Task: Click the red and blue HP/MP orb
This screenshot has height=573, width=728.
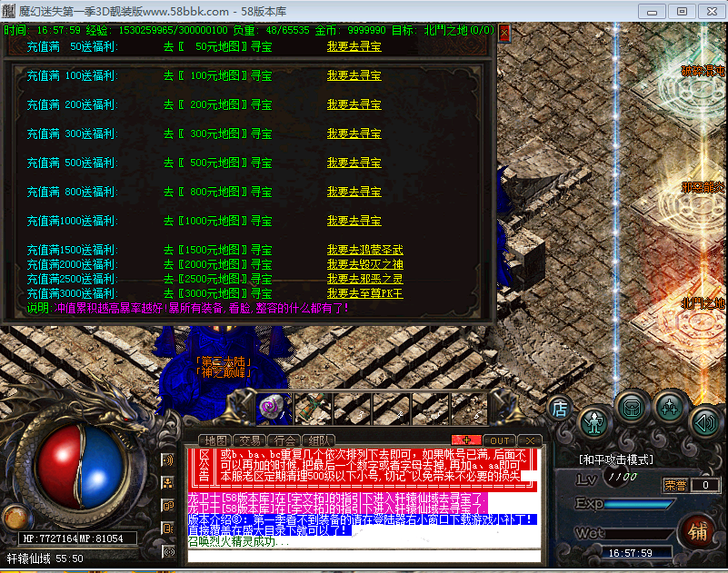Action: (x=82, y=468)
